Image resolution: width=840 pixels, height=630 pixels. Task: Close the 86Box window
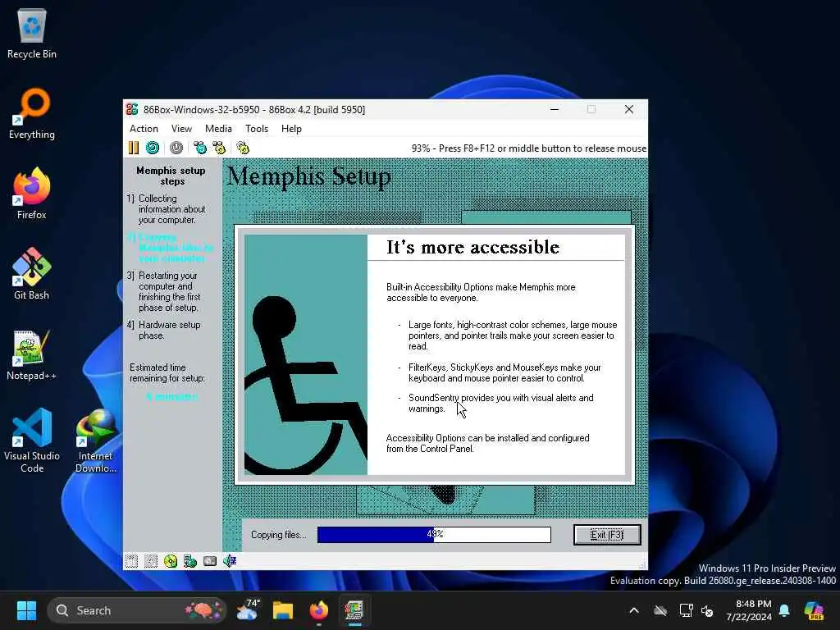click(629, 109)
